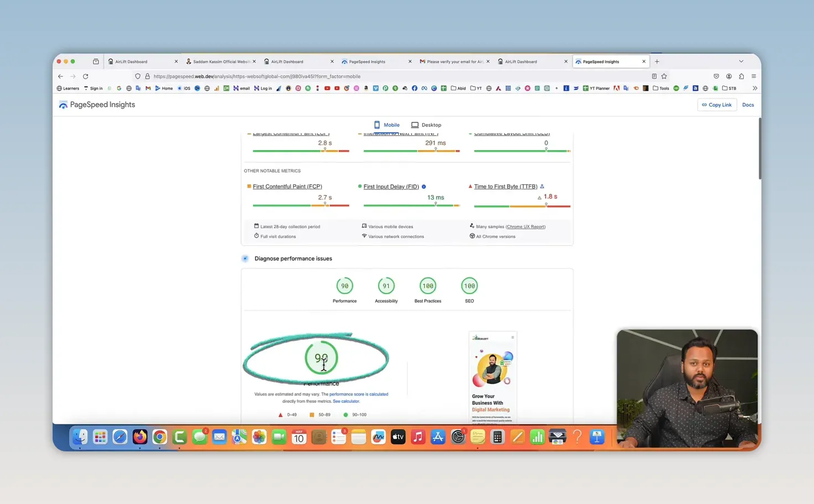Show more bookmarks with double chevron
The width and height of the screenshot is (814, 504).
754,88
